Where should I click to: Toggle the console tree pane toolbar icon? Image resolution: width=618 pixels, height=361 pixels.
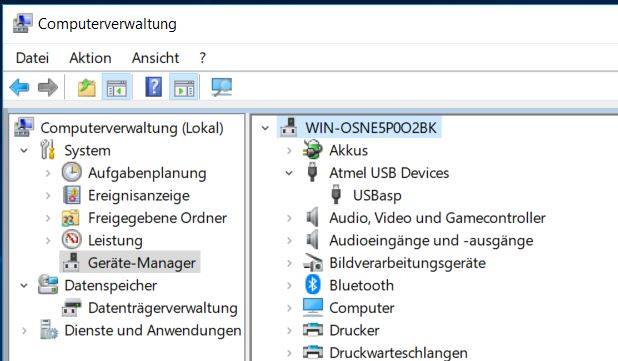pos(117,87)
